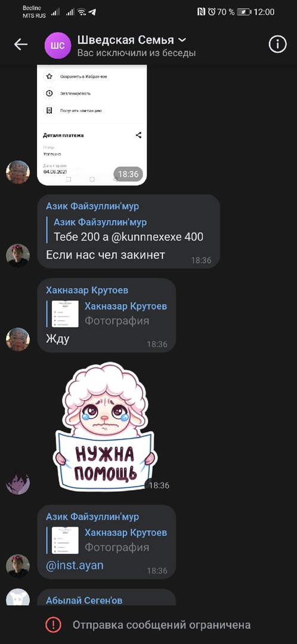Open the payment details screenshot image
The height and width of the screenshot is (644, 297).
pos(92,125)
